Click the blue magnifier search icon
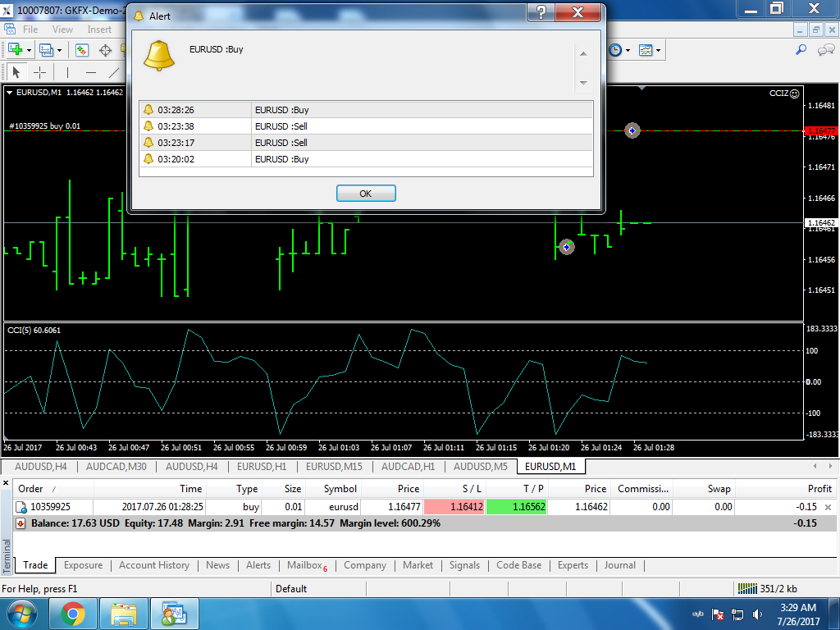The image size is (840, 630). [x=801, y=50]
